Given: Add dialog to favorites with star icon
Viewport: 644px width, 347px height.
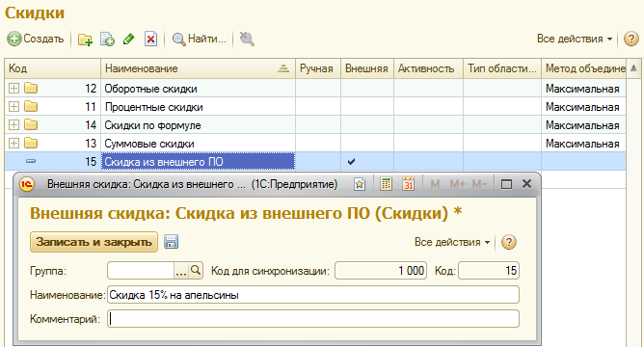Looking at the screenshot, I should (360, 184).
